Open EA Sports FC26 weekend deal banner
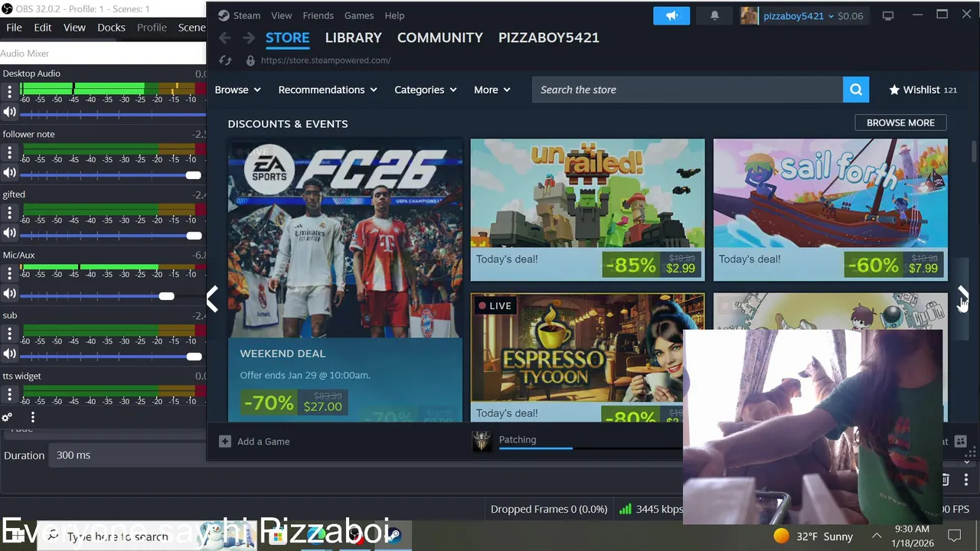 345,279
